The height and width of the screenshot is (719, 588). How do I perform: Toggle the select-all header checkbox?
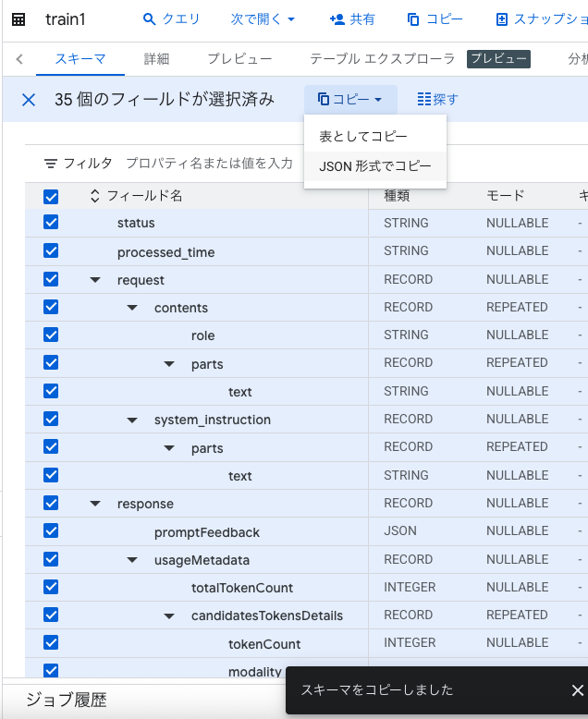[51, 197]
